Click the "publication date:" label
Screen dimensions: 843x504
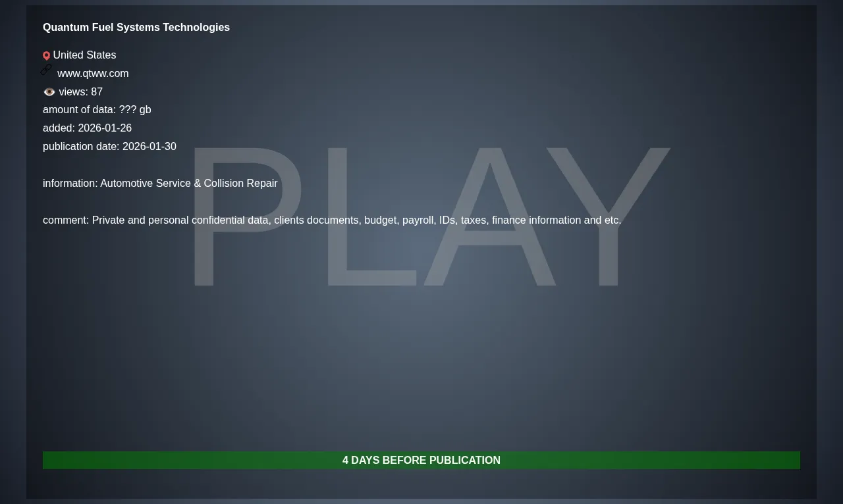pyautogui.click(x=81, y=147)
